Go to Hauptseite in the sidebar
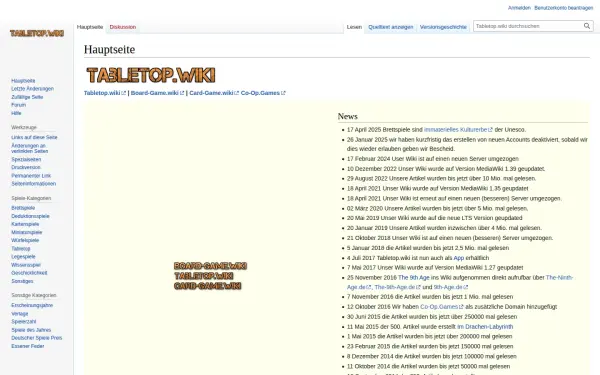 [x=23, y=81]
